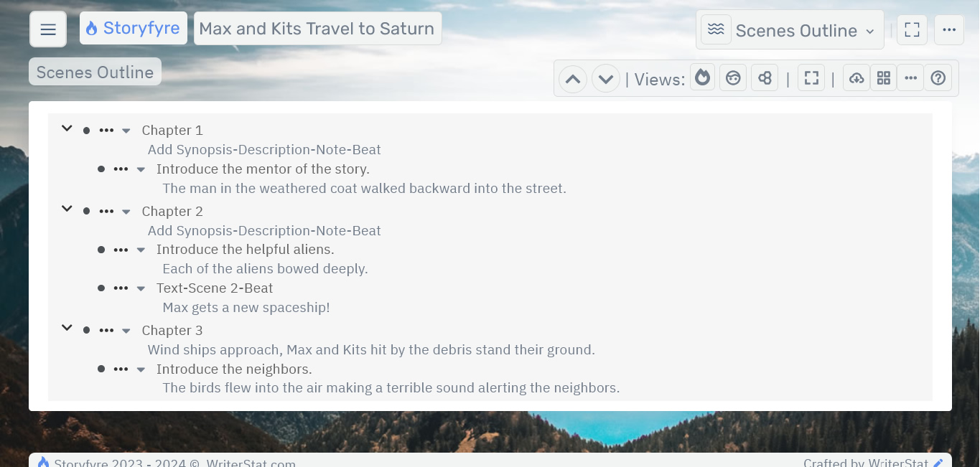Click the cloud download icon

(857, 78)
